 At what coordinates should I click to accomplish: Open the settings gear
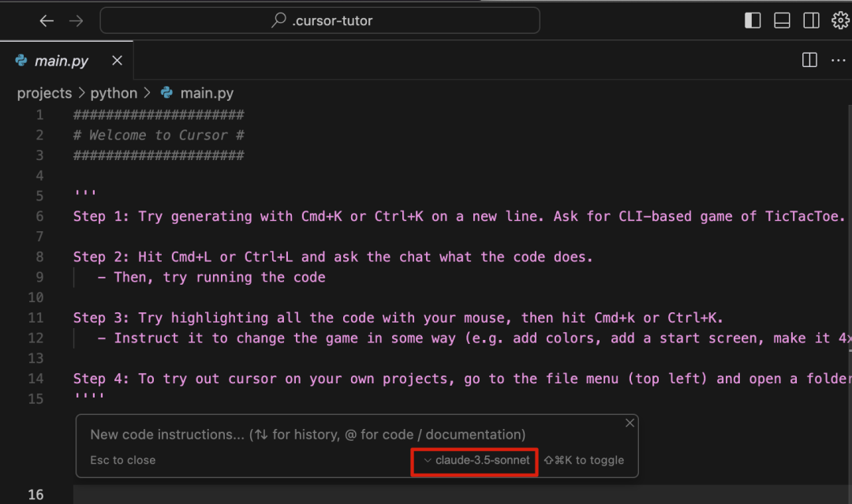pyautogui.click(x=841, y=21)
